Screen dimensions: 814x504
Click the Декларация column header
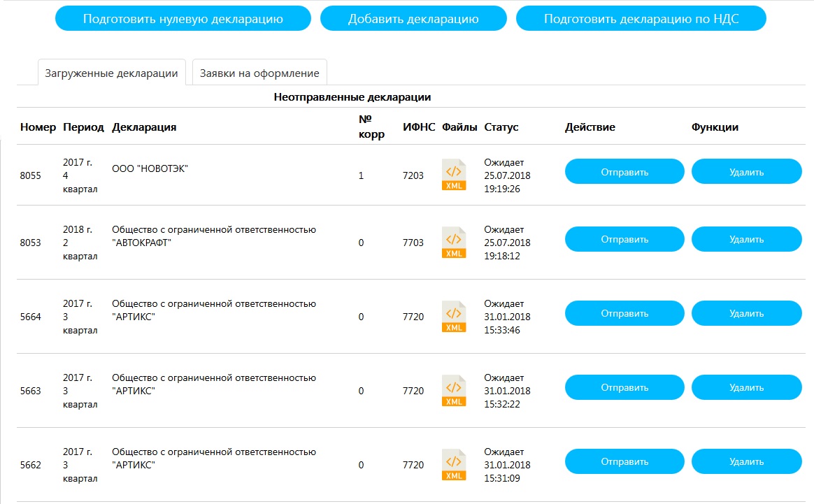click(x=144, y=127)
